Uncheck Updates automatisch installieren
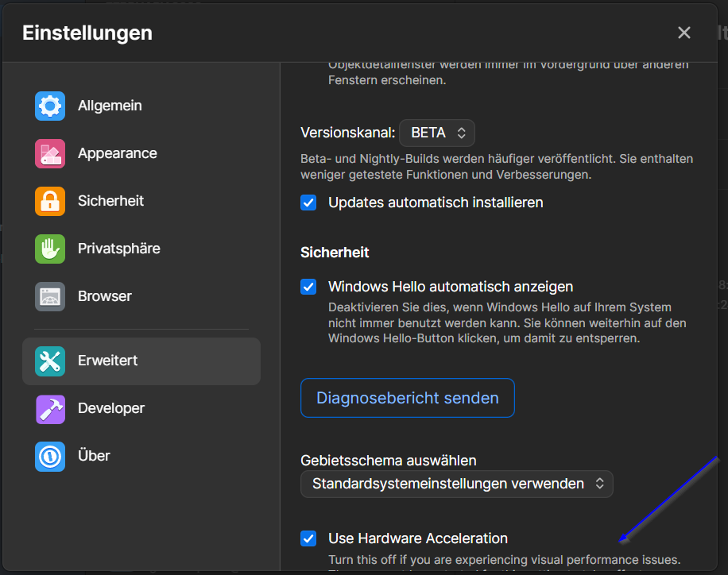The image size is (728, 575). [x=308, y=203]
